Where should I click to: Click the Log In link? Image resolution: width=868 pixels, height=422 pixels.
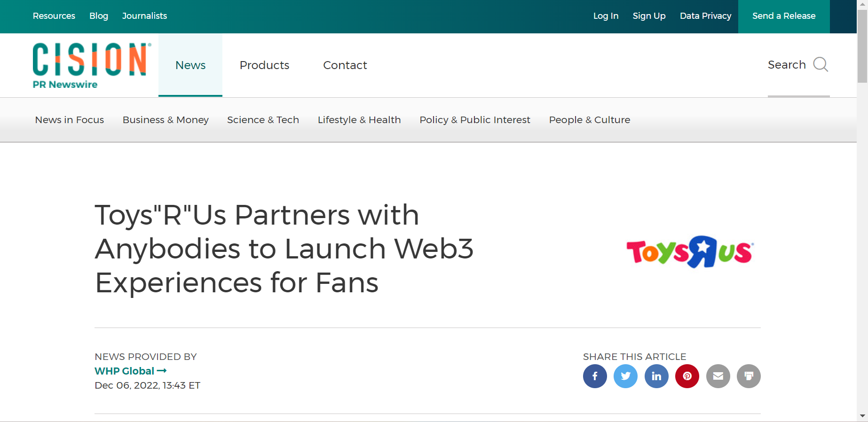pyautogui.click(x=606, y=16)
